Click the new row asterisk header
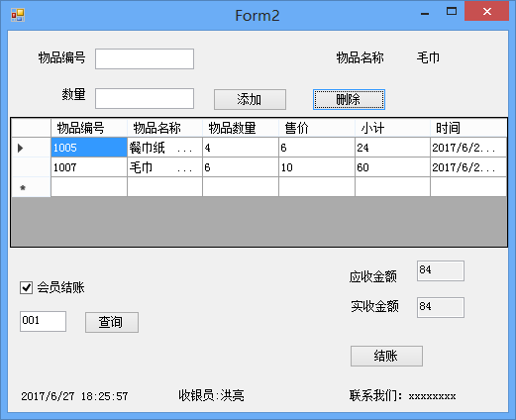 [x=31, y=187]
